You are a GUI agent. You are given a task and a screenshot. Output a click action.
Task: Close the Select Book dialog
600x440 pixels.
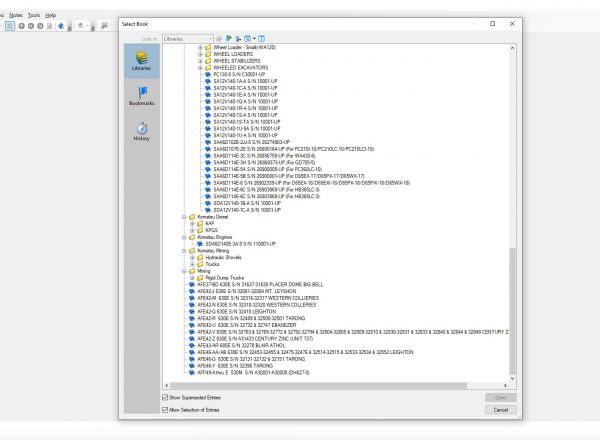[512, 24]
